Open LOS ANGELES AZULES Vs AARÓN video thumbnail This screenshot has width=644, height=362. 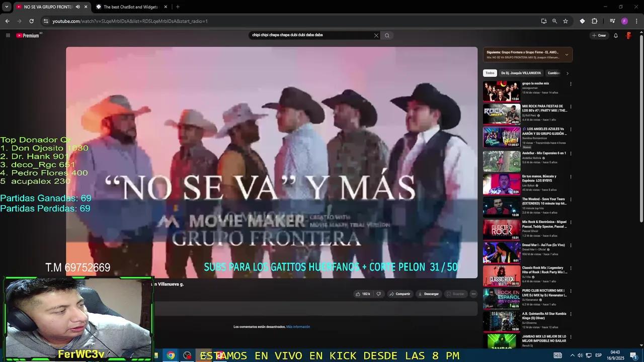pyautogui.click(x=502, y=137)
